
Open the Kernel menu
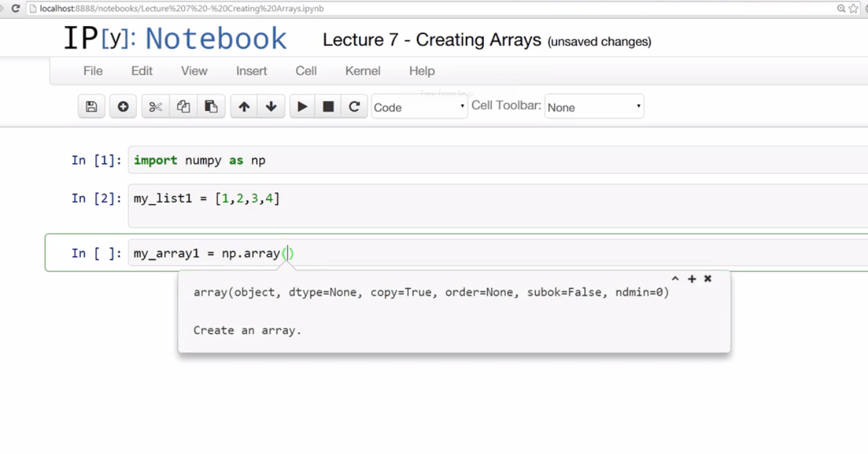(362, 71)
